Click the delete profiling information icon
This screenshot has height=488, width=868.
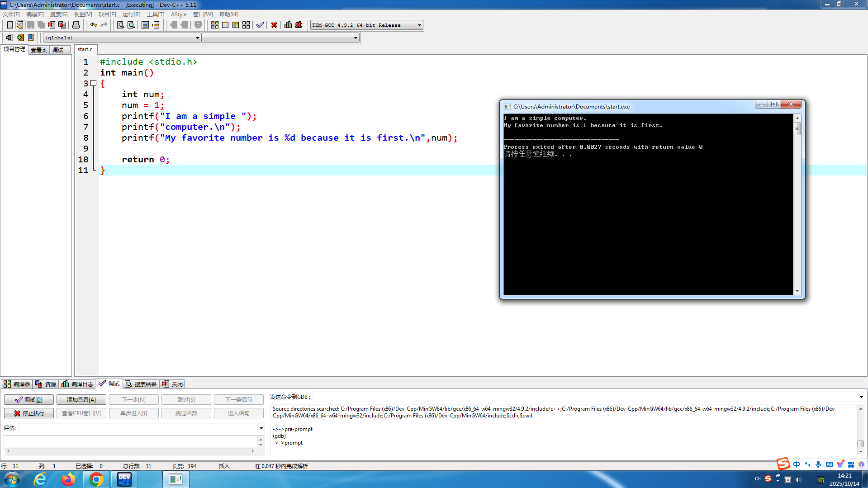coord(299,25)
